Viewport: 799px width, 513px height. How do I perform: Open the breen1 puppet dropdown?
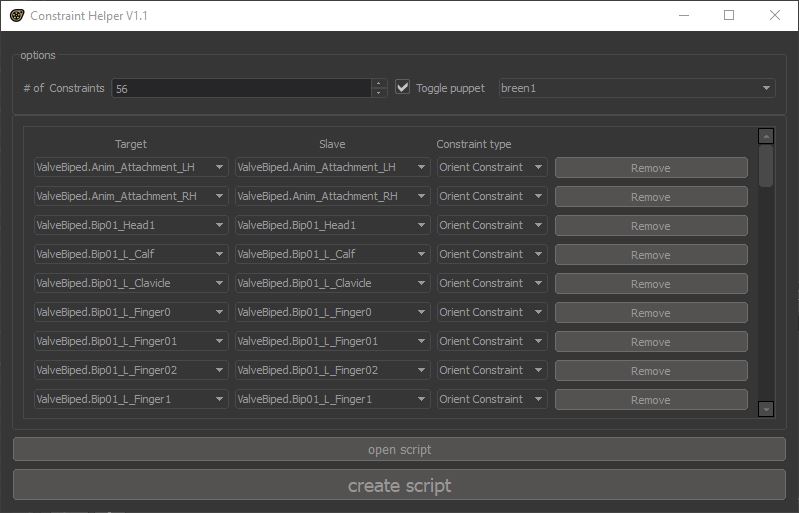pyautogui.click(x=637, y=88)
